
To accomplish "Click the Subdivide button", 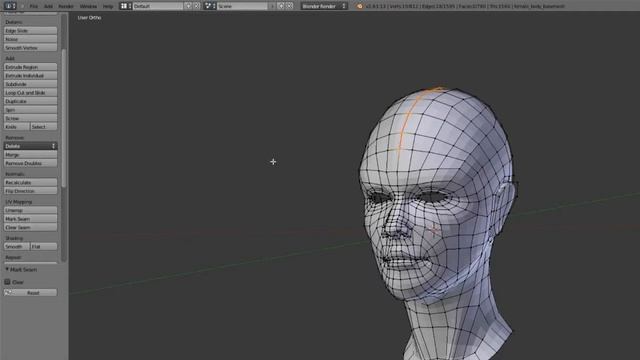I will 31,84.
